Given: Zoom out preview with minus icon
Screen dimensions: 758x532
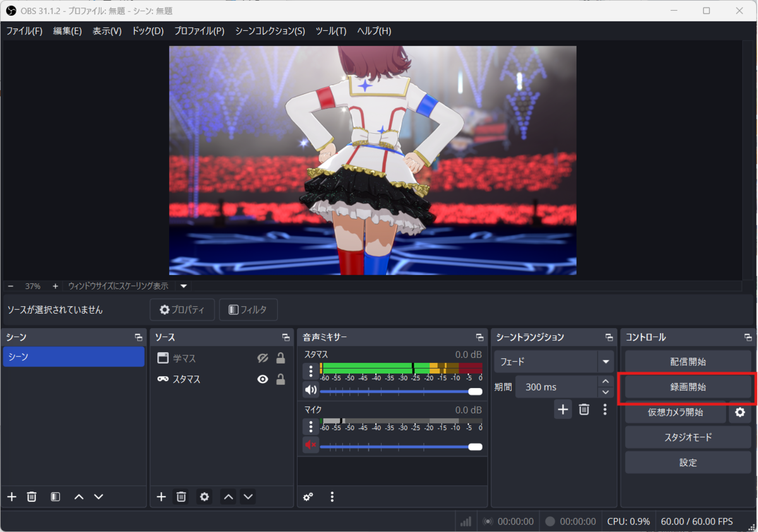Looking at the screenshot, I should pos(11,286).
